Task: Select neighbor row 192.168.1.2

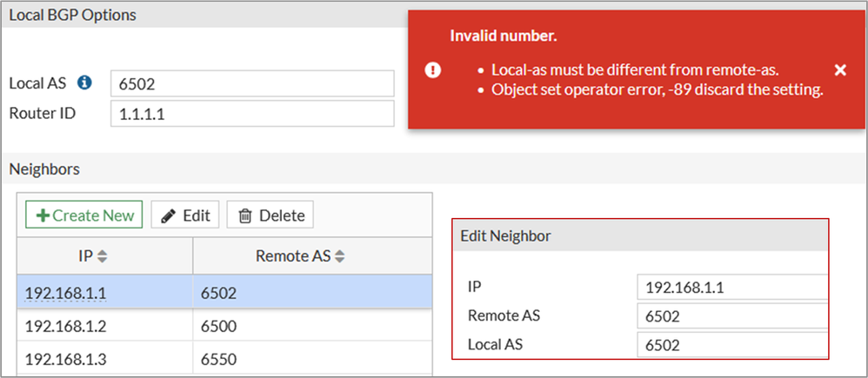Action: pos(104,327)
